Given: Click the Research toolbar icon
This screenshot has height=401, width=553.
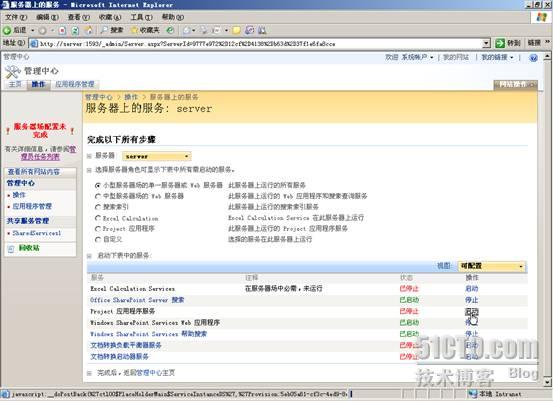Looking at the screenshot, I should (x=249, y=31).
